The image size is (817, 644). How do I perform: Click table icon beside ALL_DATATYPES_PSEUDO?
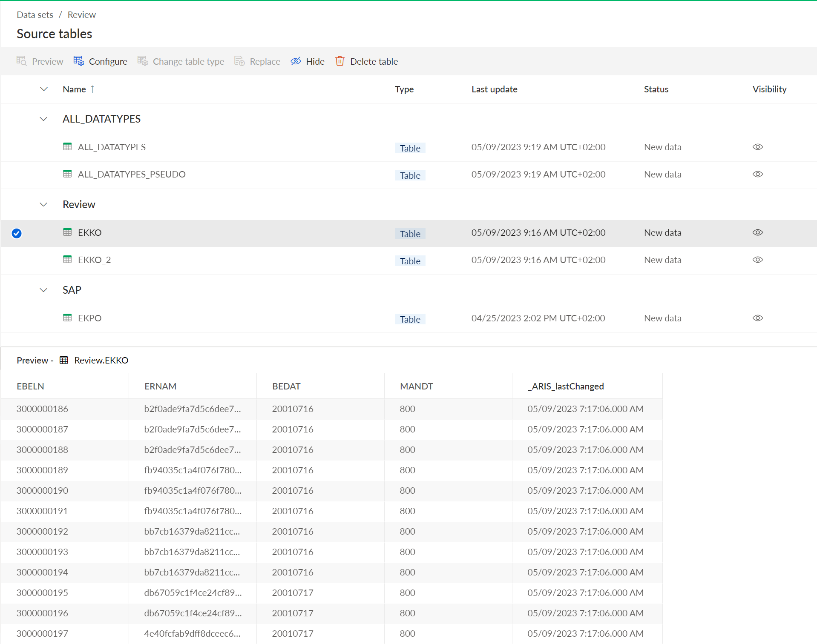tap(67, 174)
